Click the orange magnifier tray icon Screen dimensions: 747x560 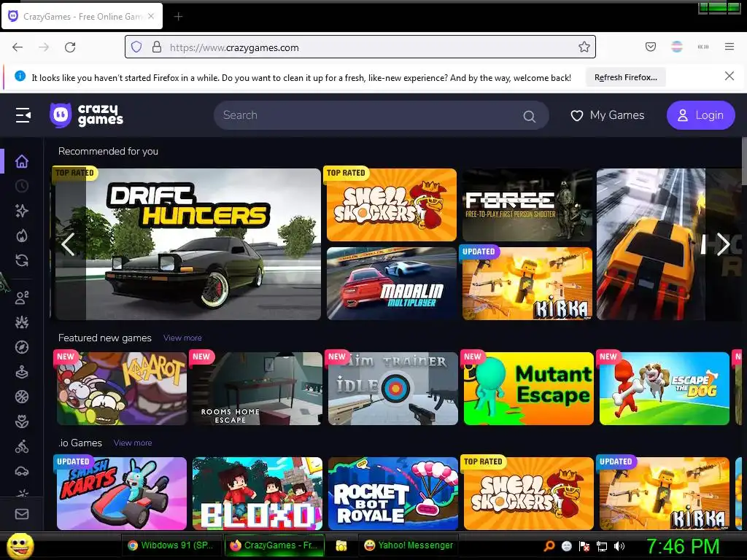549,546
